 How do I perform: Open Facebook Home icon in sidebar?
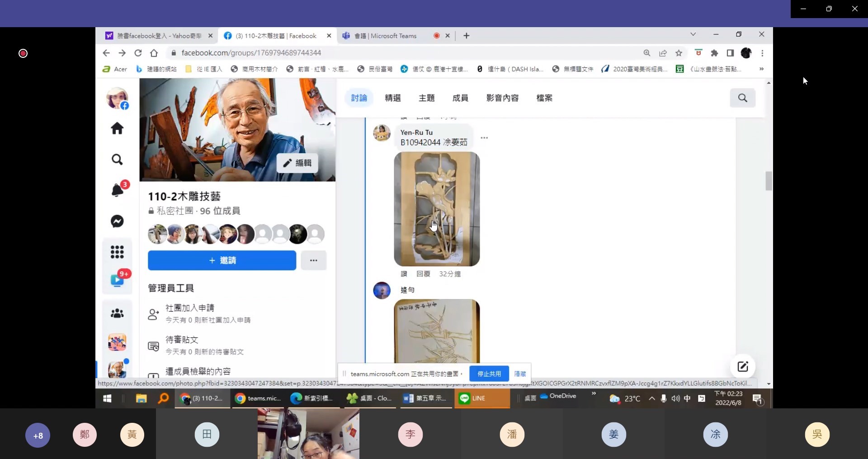tap(117, 129)
